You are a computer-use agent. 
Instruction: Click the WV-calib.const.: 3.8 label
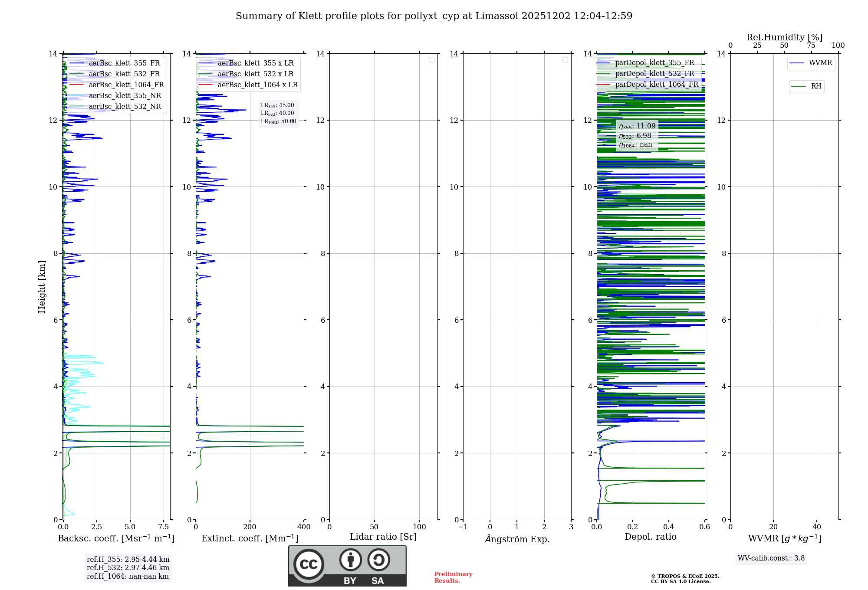pyautogui.click(x=771, y=558)
